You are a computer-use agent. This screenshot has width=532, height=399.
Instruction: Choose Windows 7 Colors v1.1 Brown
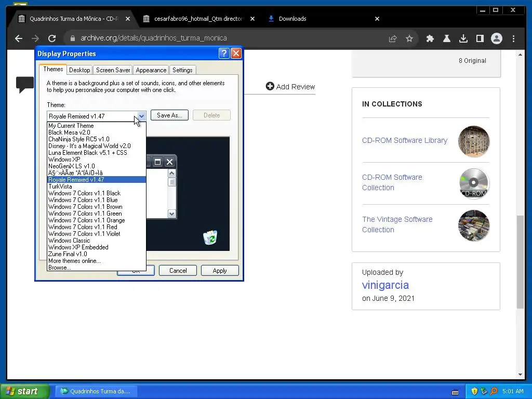(96, 207)
